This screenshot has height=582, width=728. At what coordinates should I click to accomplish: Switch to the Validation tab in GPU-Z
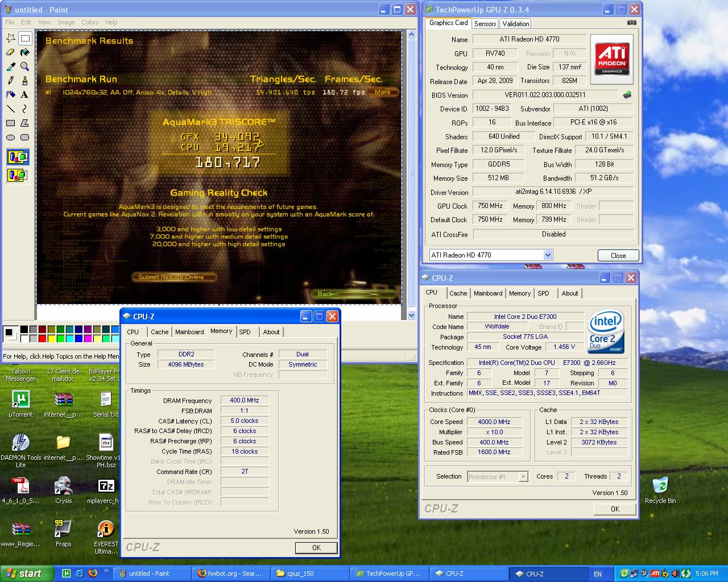click(x=515, y=24)
